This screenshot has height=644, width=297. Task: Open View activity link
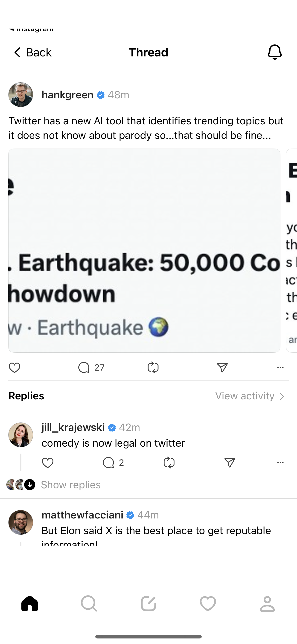point(250,396)
